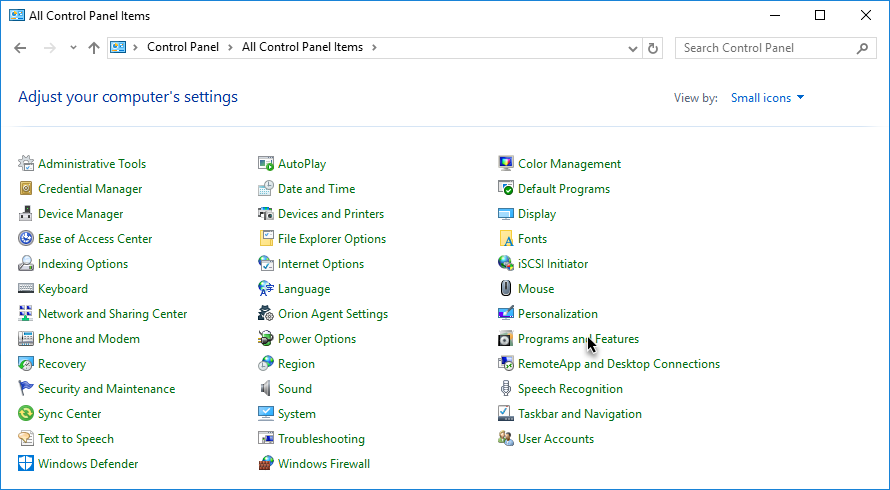Open the Default Programs link
This screenshot has width=890, height=490.
coord(564,189)
